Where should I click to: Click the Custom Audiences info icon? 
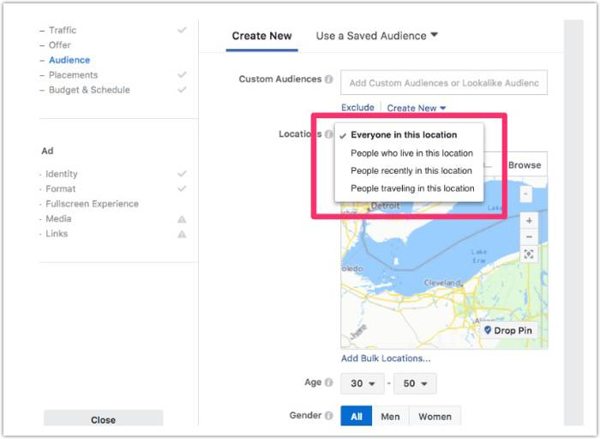tap(329, 79)
